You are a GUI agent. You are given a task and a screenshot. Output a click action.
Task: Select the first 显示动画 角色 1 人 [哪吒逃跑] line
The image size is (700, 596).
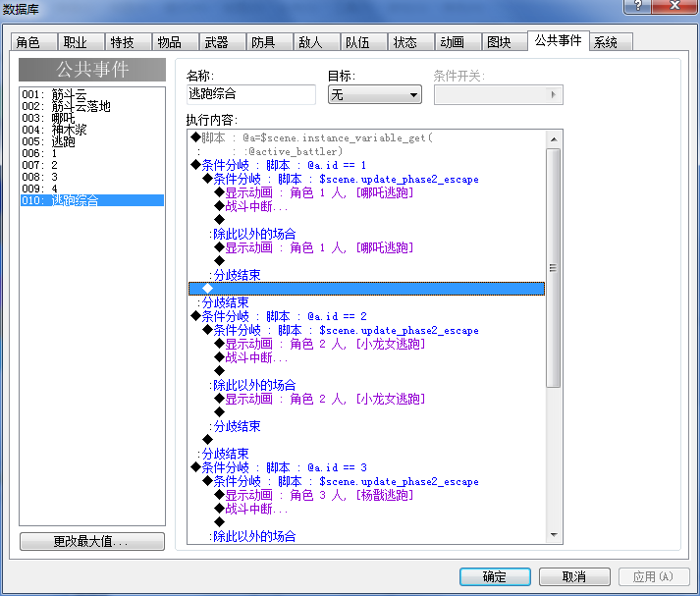coord(366,192)
